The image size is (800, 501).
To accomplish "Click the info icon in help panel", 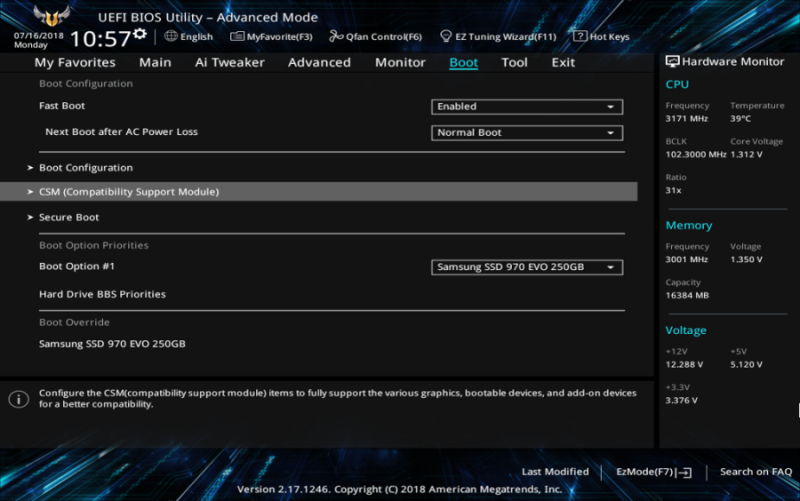I will point(18,399).
